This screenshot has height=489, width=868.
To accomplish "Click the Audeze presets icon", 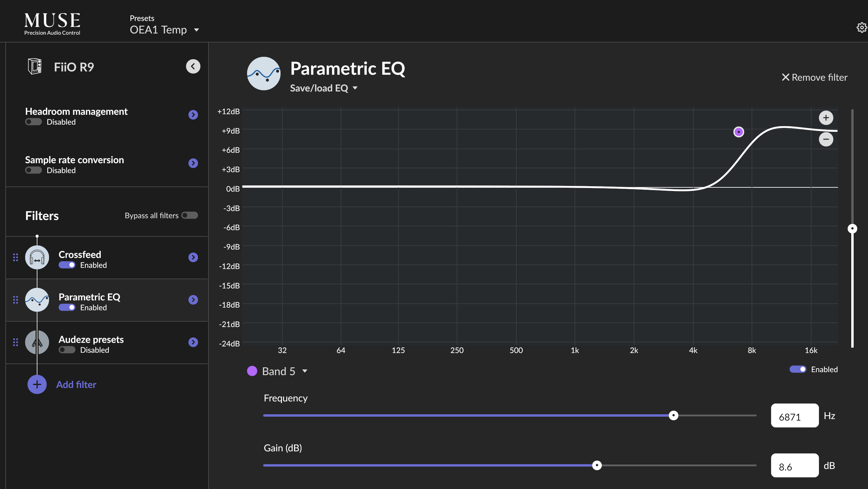I will 37,343.
